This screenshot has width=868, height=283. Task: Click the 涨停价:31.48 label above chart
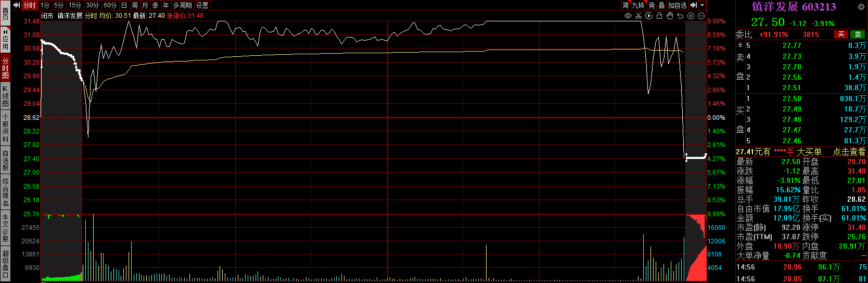(185, 16)
